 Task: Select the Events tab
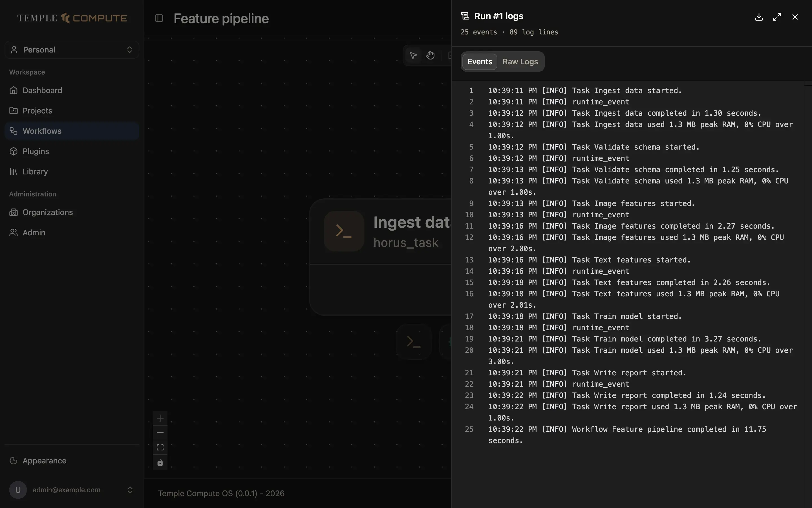click(480, 62)
